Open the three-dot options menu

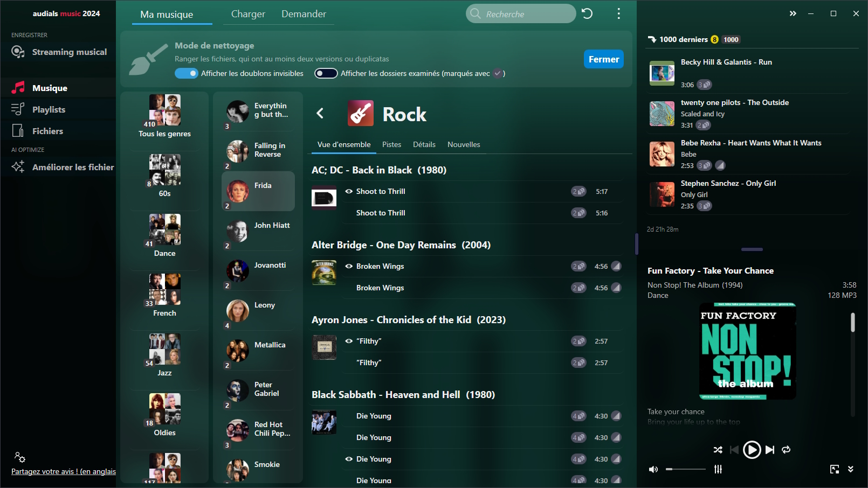[x=618, y=13]
